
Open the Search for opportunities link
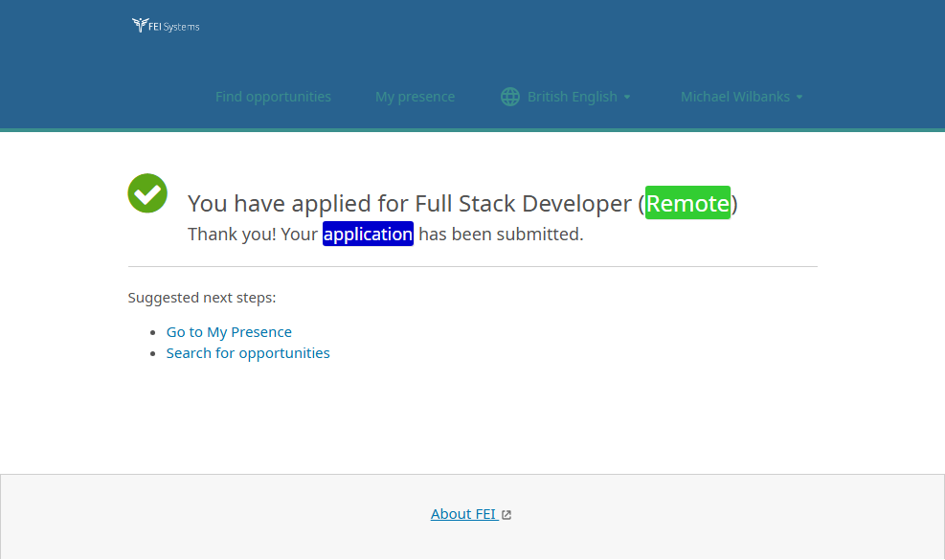[x=248, y=353]
